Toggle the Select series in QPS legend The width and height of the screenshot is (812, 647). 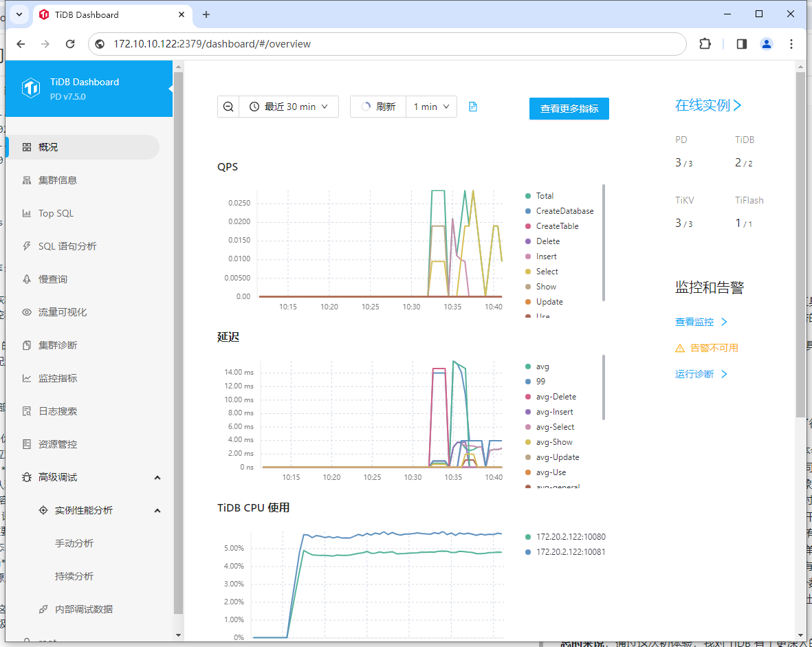tap(542, 272)
